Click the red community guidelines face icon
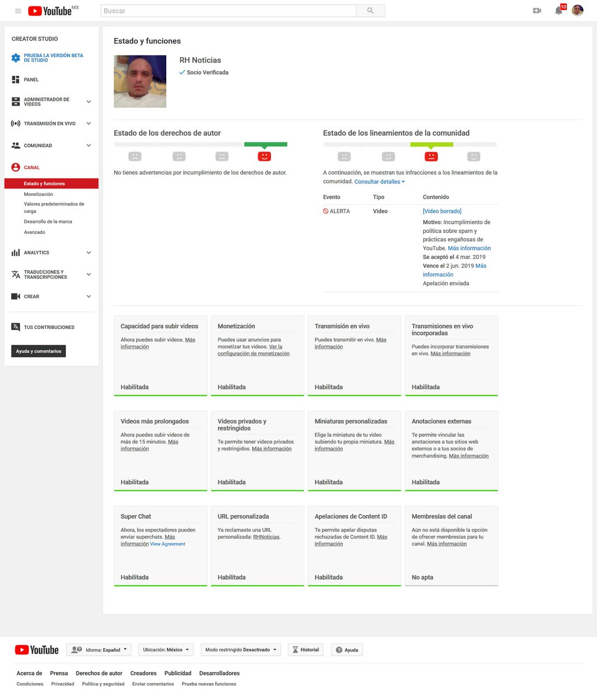The width and height of the screenshot is (597, 700). point(431,156)
